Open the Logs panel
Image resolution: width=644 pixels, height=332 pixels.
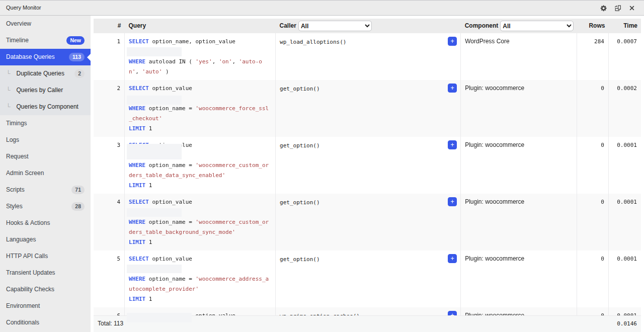pos(45,140)
